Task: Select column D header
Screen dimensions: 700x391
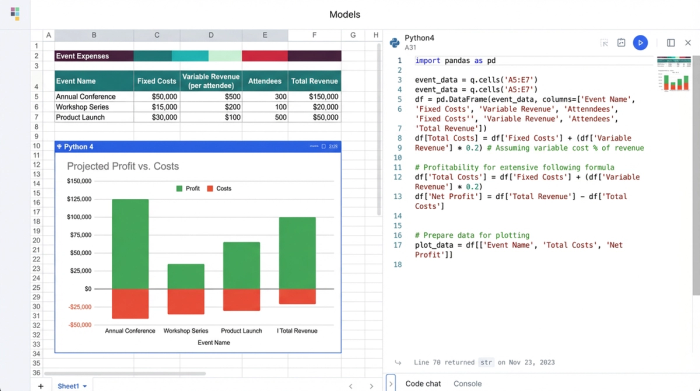Action: click(211, 35)
